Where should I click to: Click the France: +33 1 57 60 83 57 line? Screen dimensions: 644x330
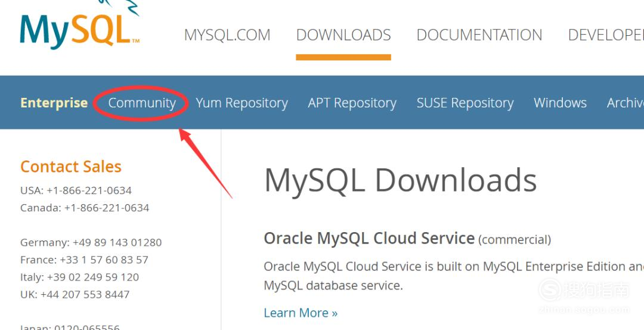[84, 260]
